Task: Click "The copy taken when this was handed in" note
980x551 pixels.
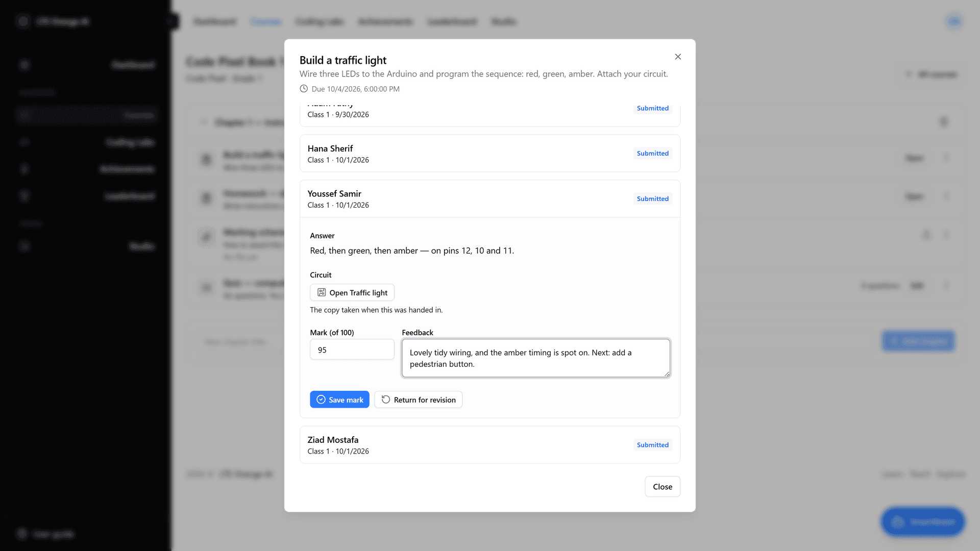Action: click(x=376, y=310)
